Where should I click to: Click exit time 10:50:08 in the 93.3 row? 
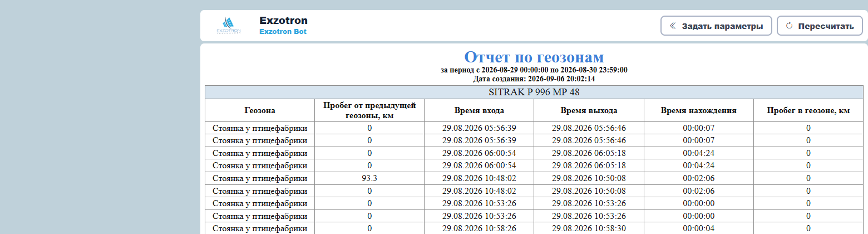pos(589,178)
